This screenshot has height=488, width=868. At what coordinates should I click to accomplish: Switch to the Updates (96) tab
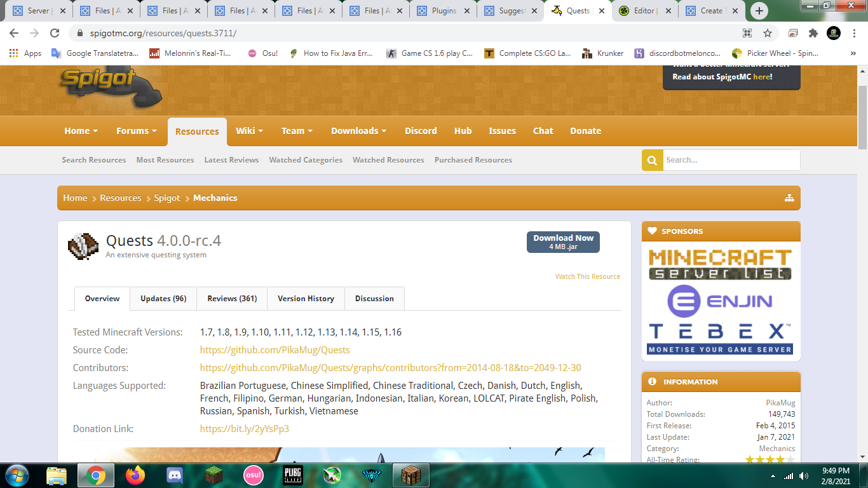click(163, 299)
